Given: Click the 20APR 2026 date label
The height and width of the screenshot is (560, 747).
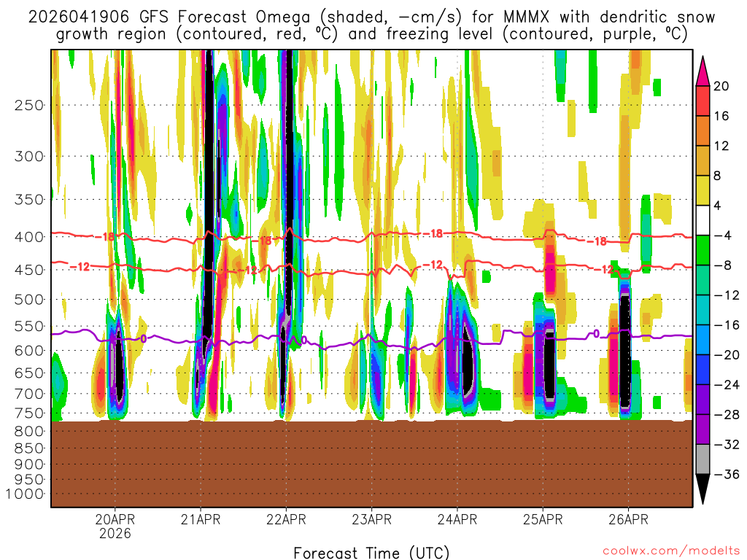Looking at the screenshot, I should [115, 526].
